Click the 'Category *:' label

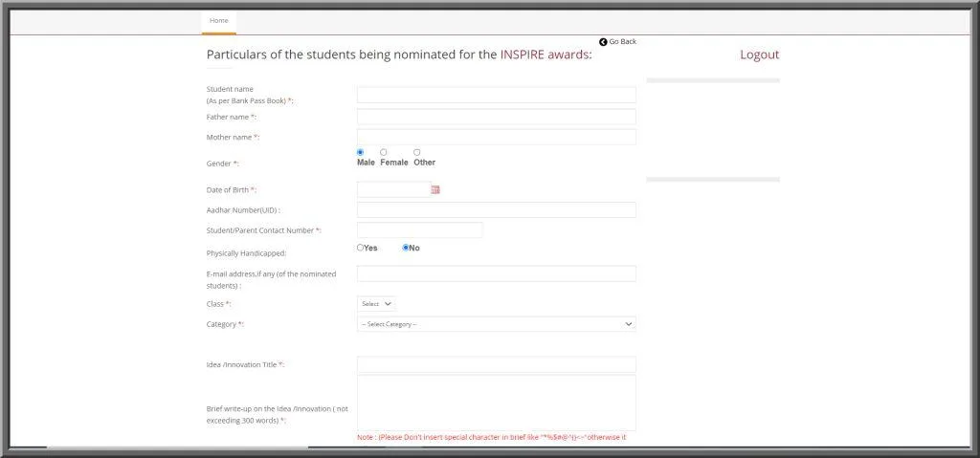226,324
